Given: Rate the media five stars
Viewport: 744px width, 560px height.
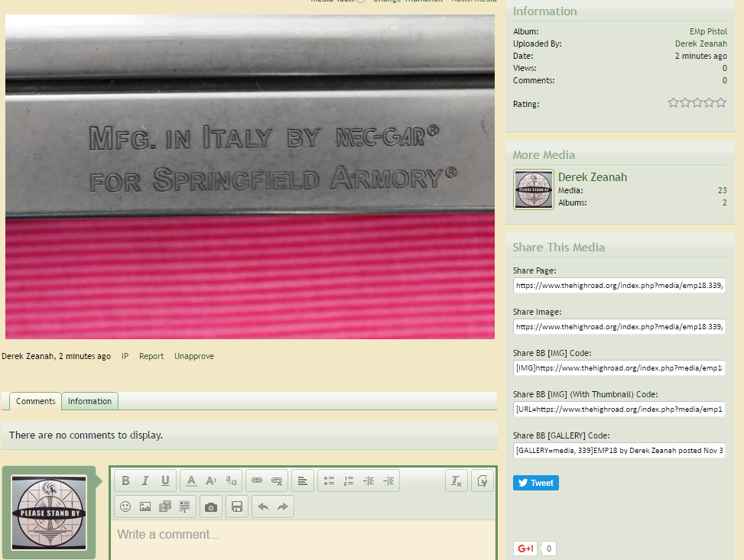Looking at the screenshot, I should [x=721, y=102].
